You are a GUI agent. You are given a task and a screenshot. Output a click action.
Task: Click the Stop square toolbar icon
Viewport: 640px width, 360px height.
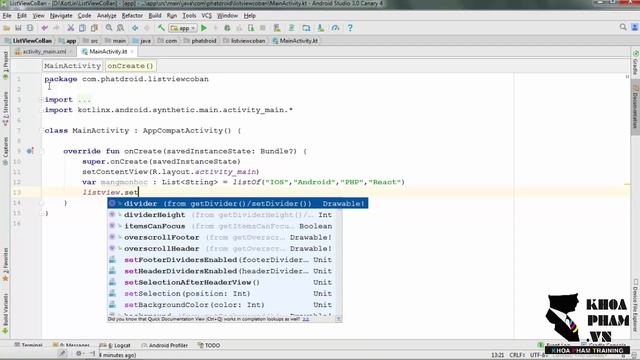coord(263,28)
